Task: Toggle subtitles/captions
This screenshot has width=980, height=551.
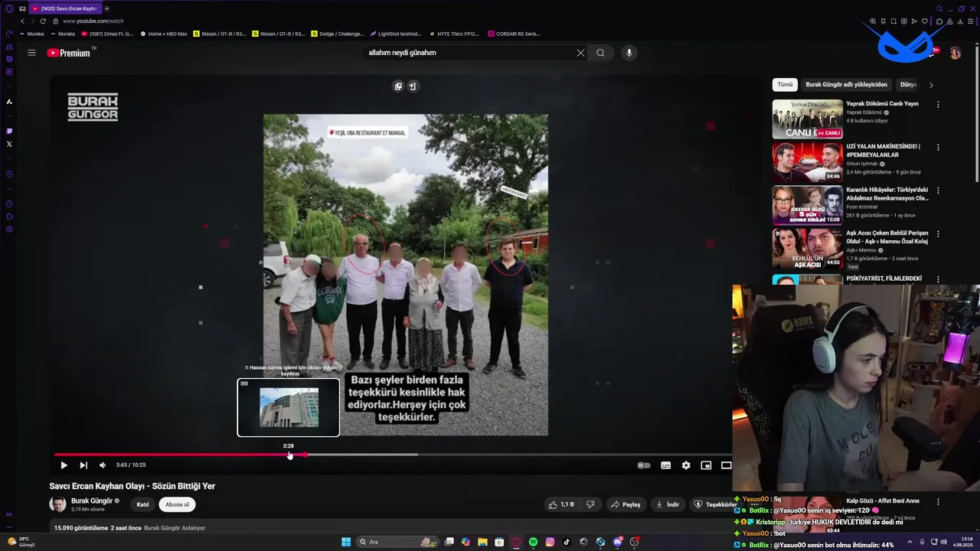Action: (x=666, y=465)
